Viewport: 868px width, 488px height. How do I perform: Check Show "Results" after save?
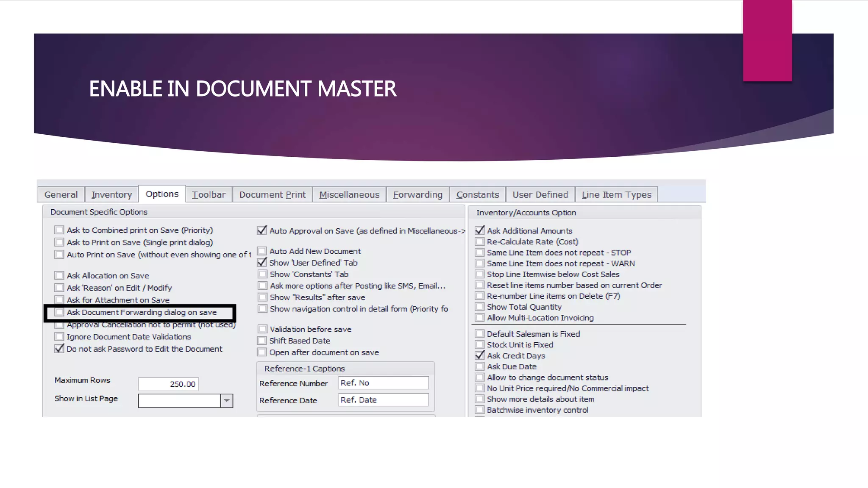coord(262,297)
